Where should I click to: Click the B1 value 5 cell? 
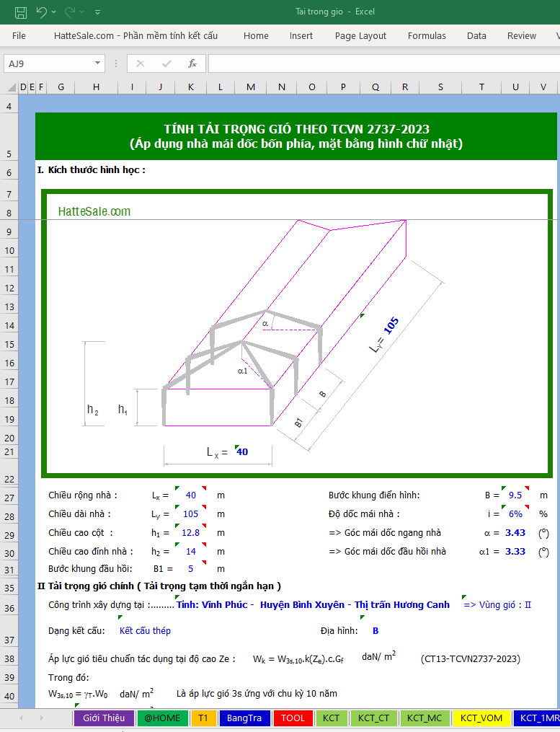(x=190, y=568)
